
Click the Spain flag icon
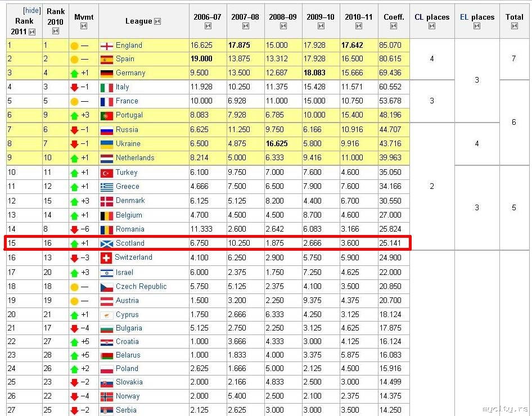pyautogui.click(x=106, y=60)
